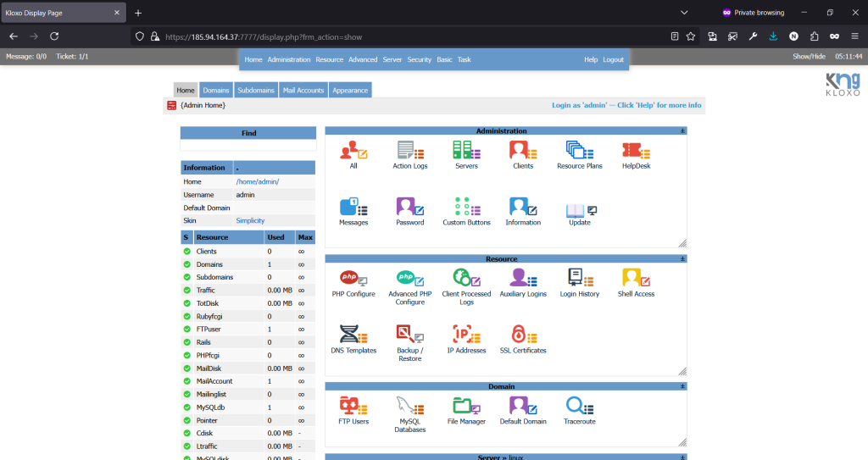Open the Basic top menu
Screen dimensions: 868x460
pos(444,59)
